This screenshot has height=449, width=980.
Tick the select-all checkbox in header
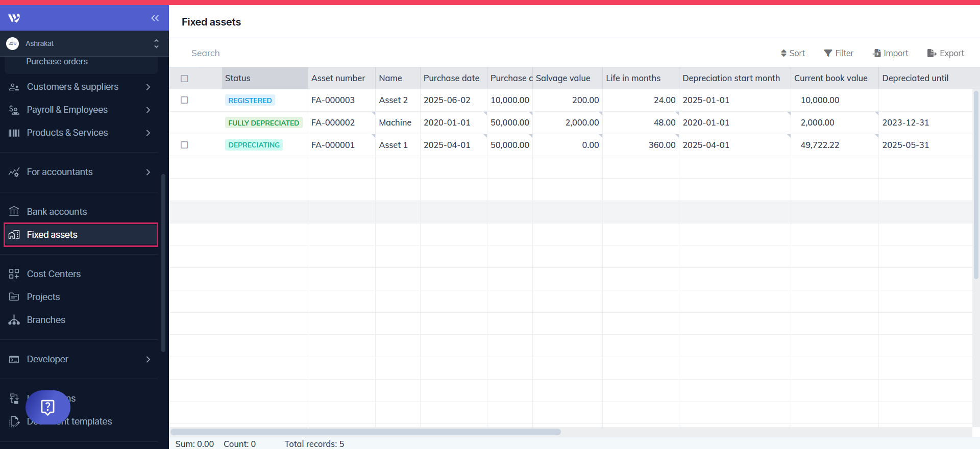tap(184, 79)
